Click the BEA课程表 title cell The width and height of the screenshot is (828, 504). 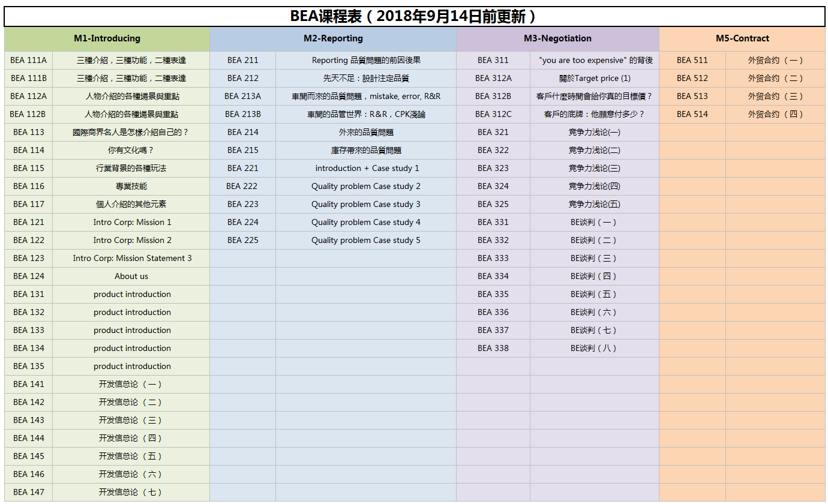coord(414,16)
